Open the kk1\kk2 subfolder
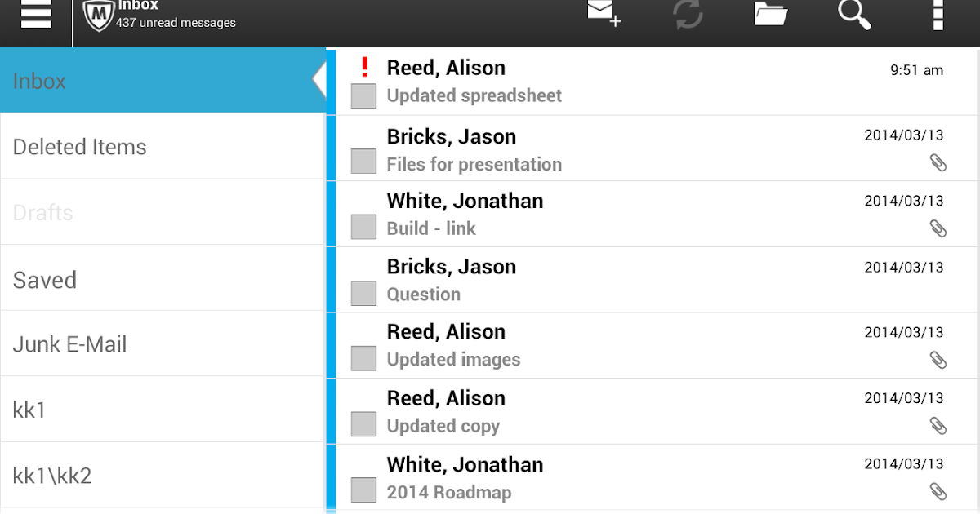Image resolution: width=980 pixels, height=514 pixels. click(x=52, y=476)
